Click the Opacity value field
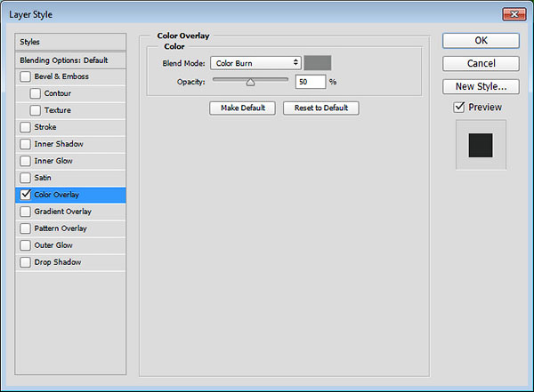534x392 pixels. click(x=311, y=82)
